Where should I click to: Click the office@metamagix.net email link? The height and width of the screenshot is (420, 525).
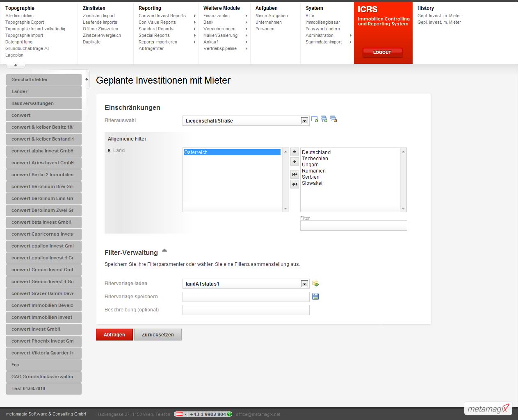coord(258,414)
